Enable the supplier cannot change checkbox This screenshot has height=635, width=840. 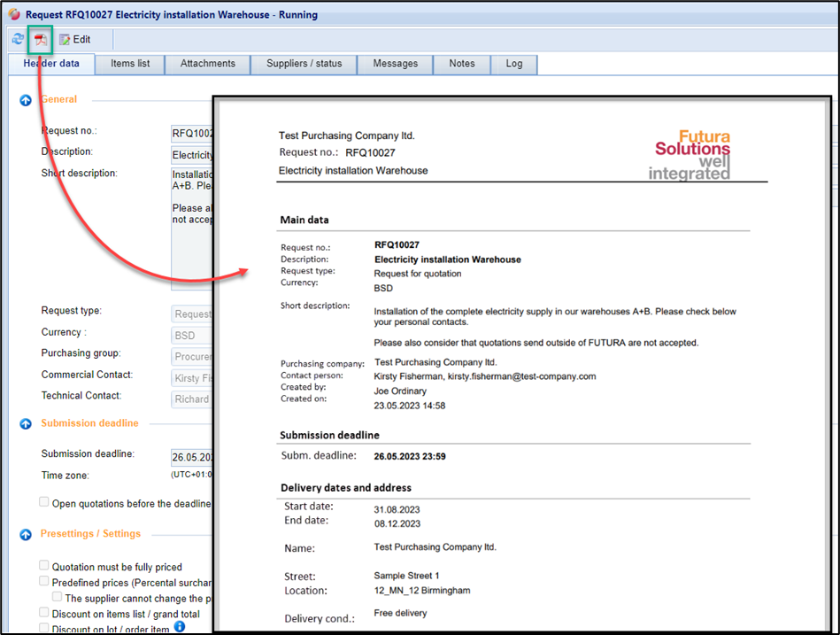click(x=58, y=598)
